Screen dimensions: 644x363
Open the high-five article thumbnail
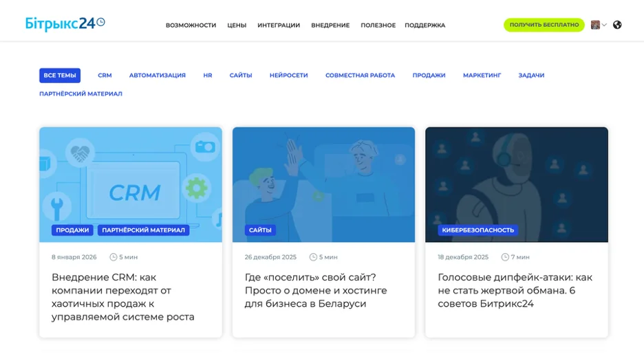tap(323, 184)
